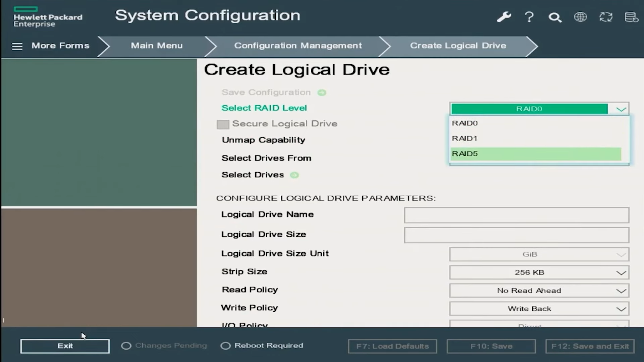Click the server database icon
The image size is (644, 362).
click(x=631, y=17)
